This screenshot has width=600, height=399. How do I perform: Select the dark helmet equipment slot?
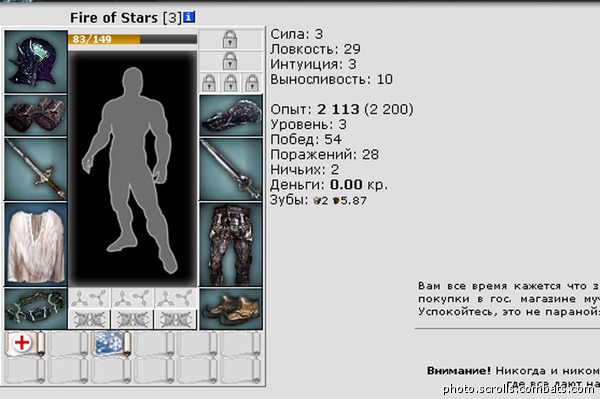[x=36, y=62]
